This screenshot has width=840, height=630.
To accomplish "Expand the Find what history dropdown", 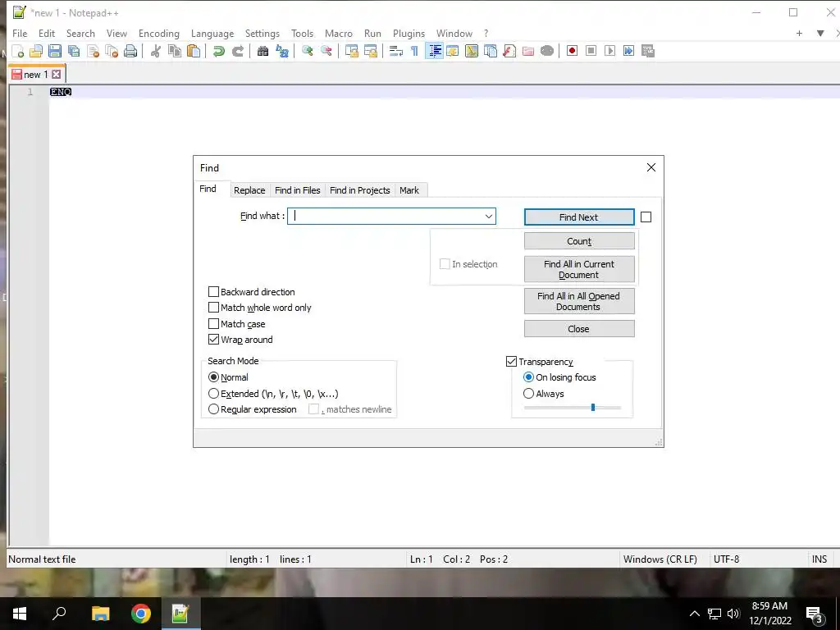I will click(489, 217).
